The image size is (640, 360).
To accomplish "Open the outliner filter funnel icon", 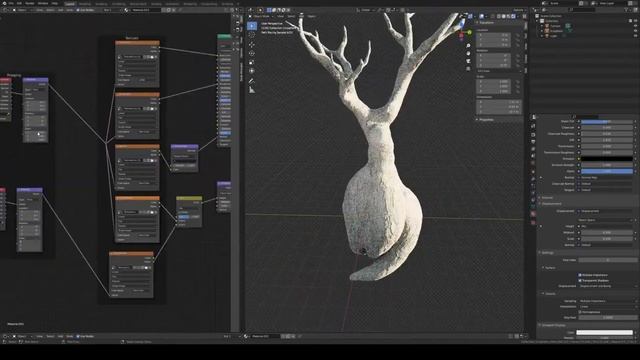I will (627, 10).
